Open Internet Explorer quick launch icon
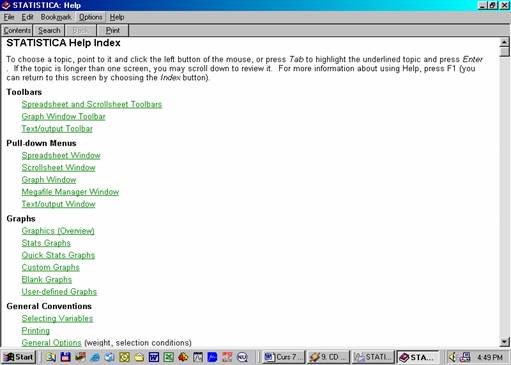Screen dimensions: 511x365 click(x=95, y=357)
